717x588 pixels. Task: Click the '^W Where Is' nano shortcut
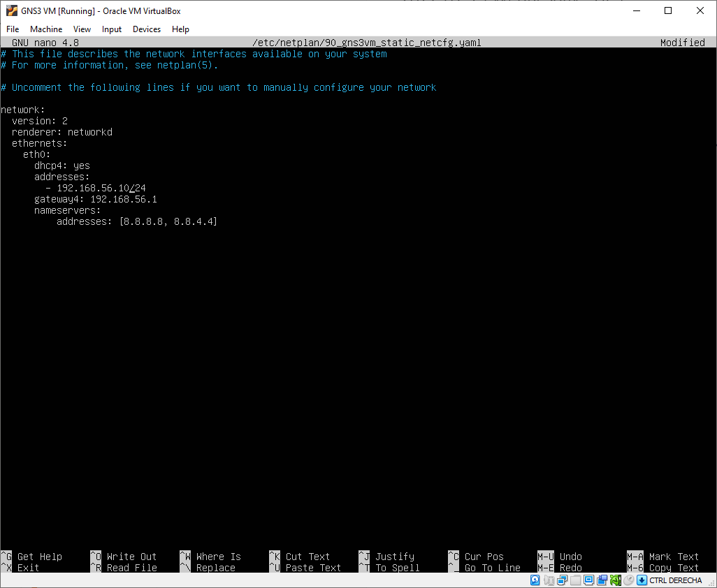point(210,557)
